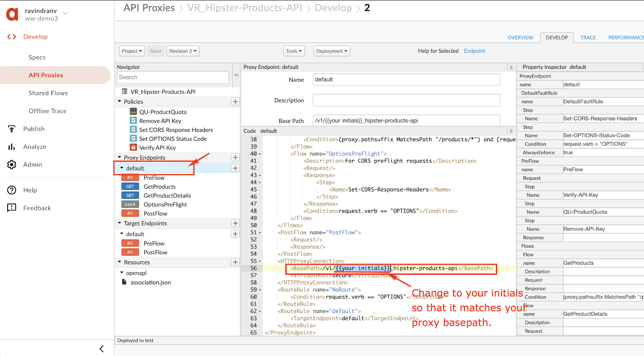The width and height of the screenshot is (644, 356).
Task: Open the Revision 2 dropdown
Action: pyautogui.click(x=183, y=51)
